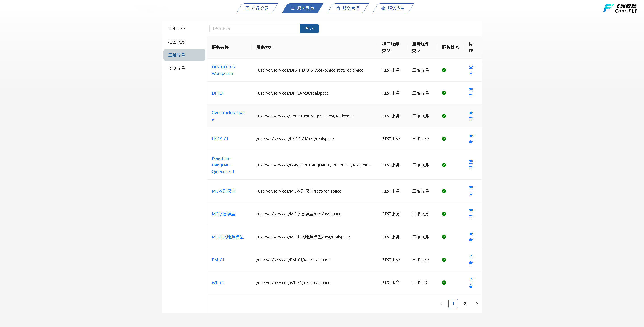Jump to page 2
Viewport: 644px width, 327px height.
pyautogui.click(x=465, y=304)
